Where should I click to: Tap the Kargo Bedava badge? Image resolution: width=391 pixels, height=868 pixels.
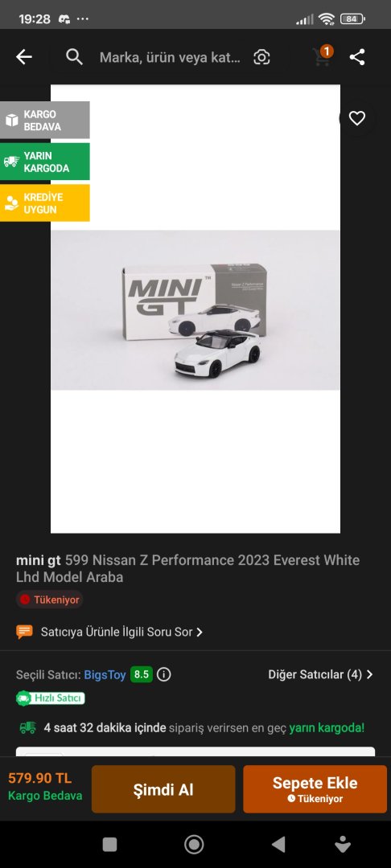point(45,120)
